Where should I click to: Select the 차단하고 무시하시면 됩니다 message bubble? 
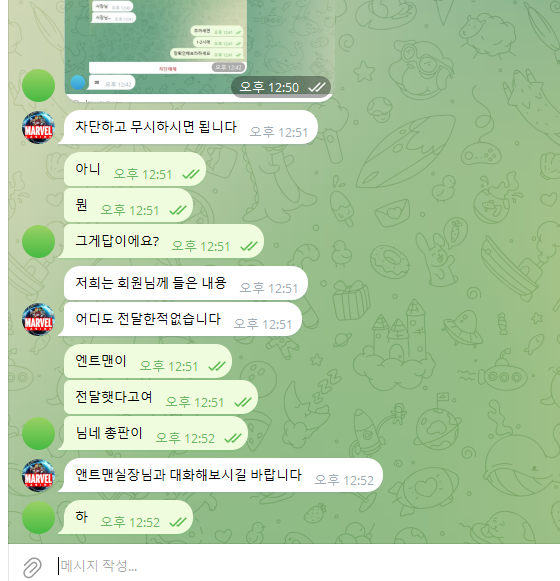click(190, 127)
